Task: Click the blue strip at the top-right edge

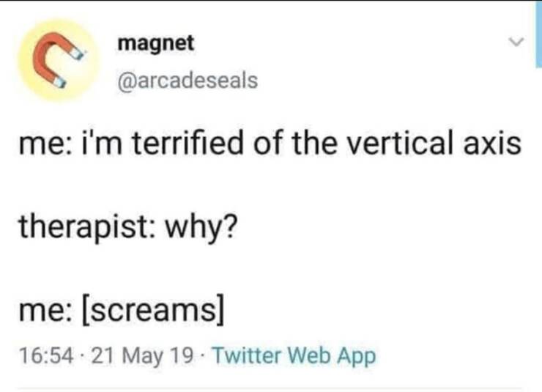Action: tap(538, 33)
